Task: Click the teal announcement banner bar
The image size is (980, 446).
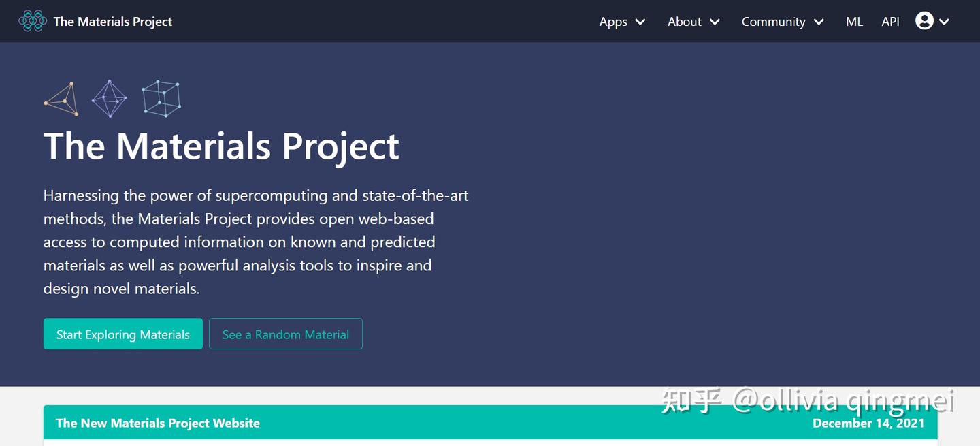Action: pos(490,422)
